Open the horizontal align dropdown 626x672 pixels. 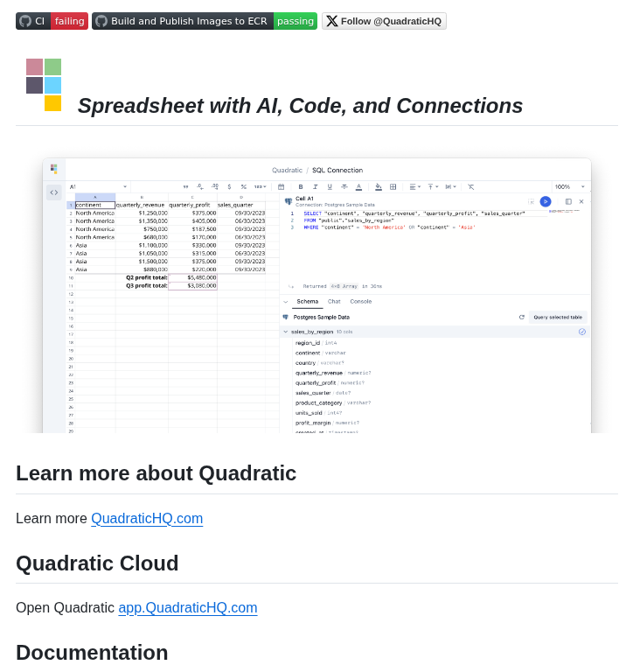(x=414, y=187)
